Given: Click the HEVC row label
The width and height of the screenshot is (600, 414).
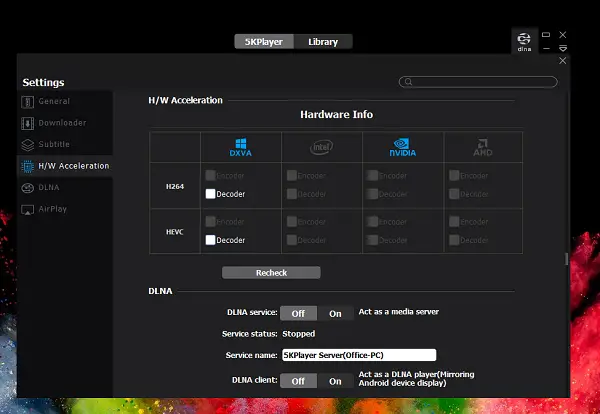Looking at the screenshot, I should 175,232.
